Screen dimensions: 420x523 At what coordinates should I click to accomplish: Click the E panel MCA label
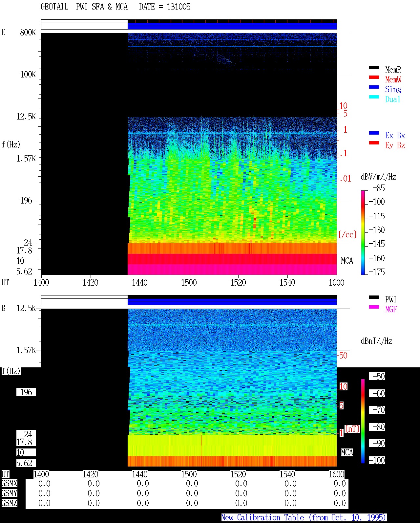pos(347,261)
